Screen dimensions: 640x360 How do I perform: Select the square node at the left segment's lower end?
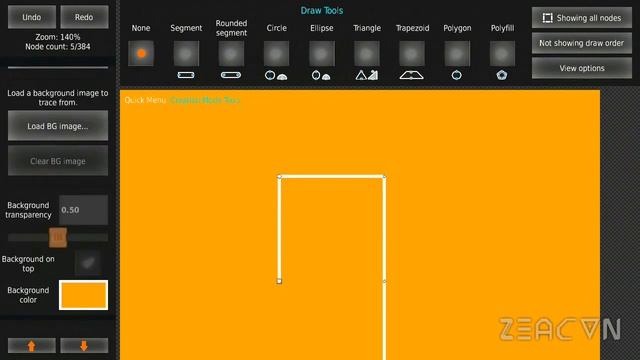[x=279, y=281]
